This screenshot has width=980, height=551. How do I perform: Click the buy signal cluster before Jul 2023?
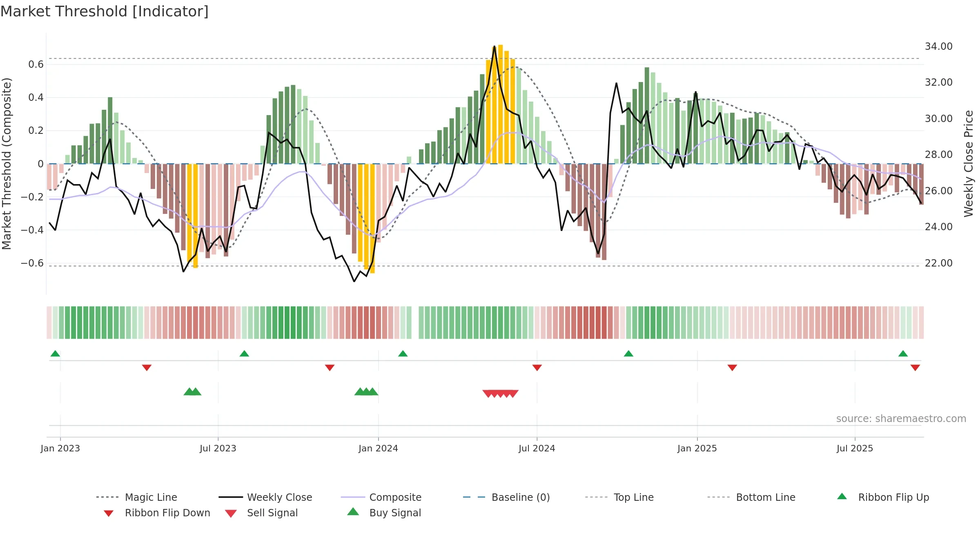point(192,392)
